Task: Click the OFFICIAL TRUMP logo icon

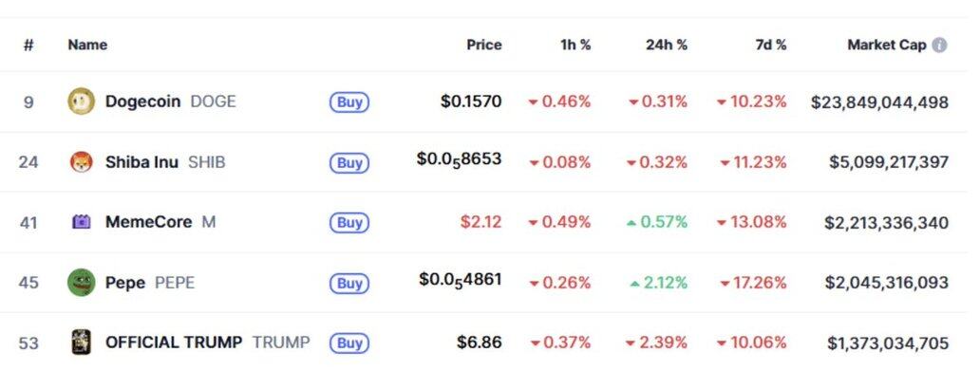Action: (82, 343)
